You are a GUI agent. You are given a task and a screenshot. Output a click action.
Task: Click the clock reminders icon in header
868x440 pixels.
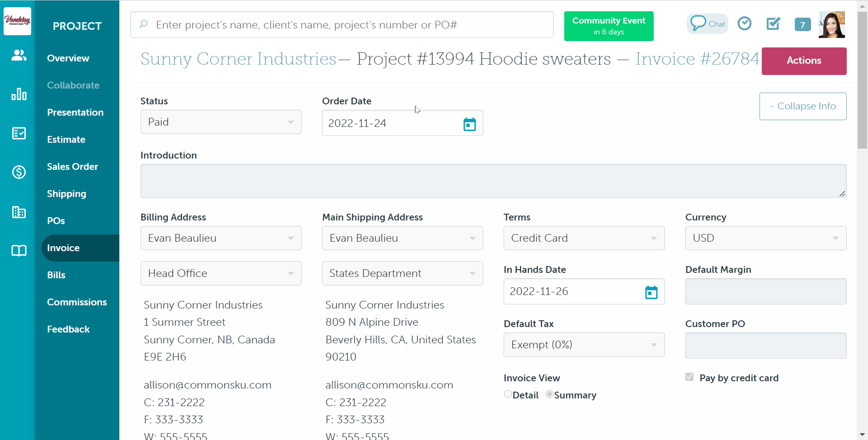[744, 23]
